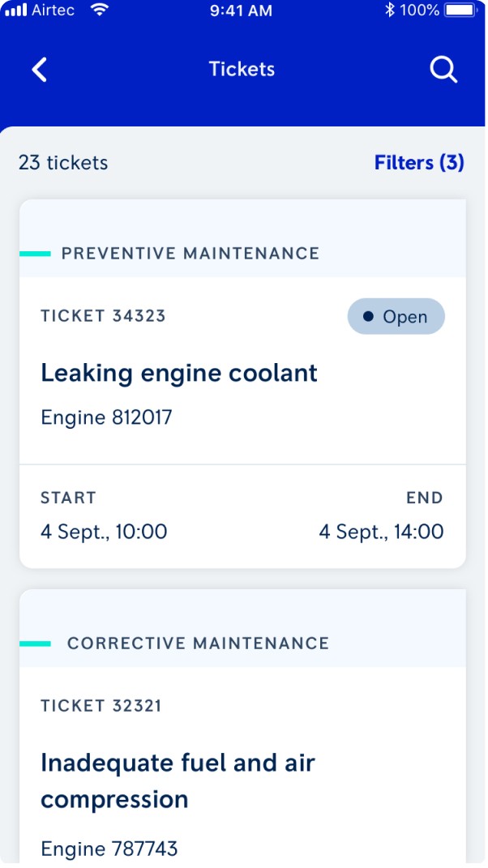Viewport: 488px width, 868px height.
Task: Tap the Bluetooth status icon
Action: click(389, 11)
